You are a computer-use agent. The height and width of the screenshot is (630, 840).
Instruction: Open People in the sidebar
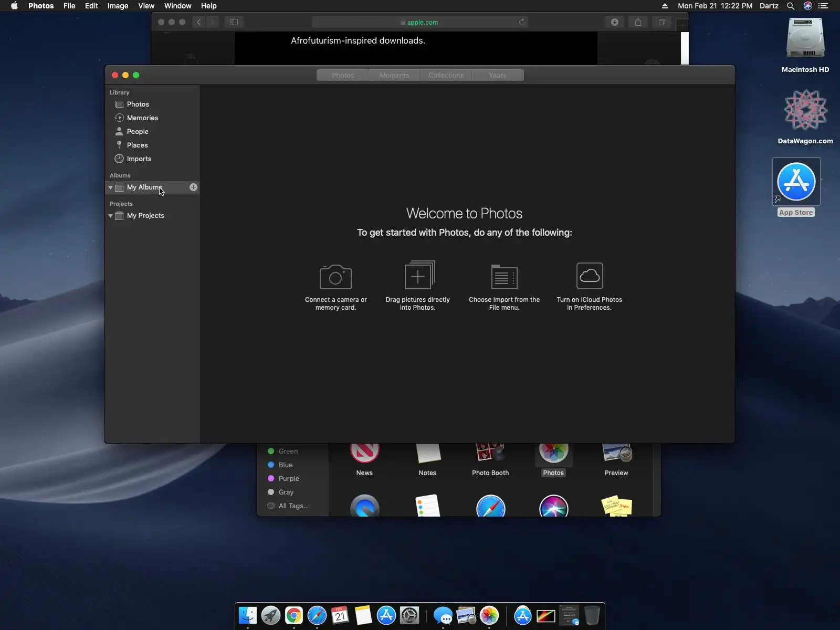pos(138,131)
